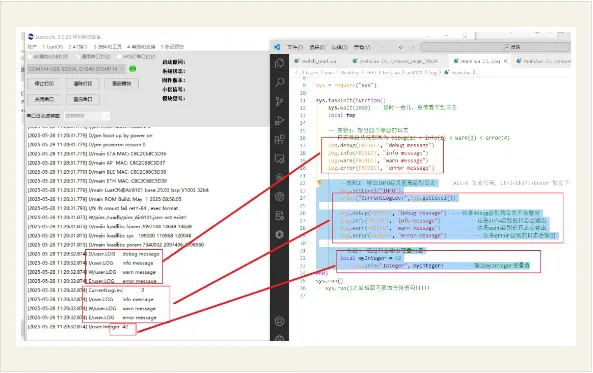593x373 pixels.
Task: Click code line 'local tmp' on line 13
Action: tap(342, 115)
